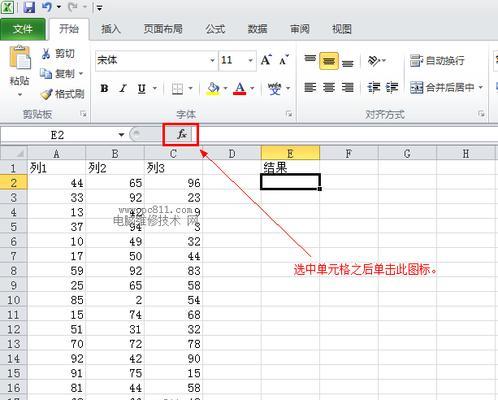Click the Excel application icon

[x=7, y=7]
